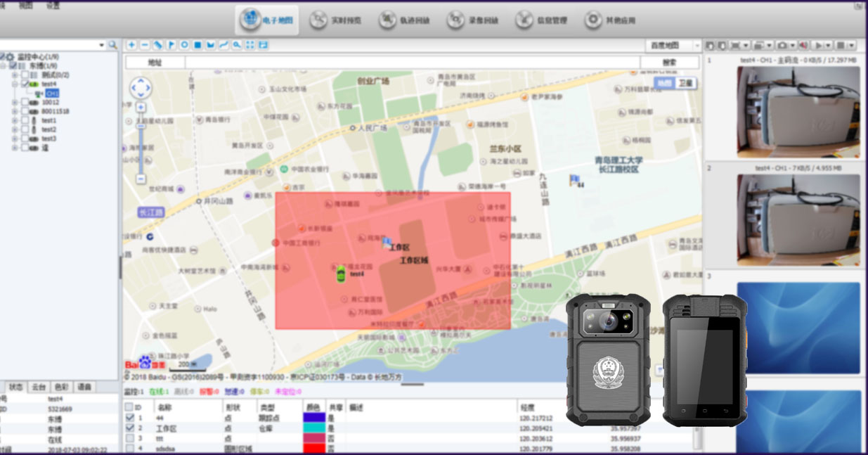Switch map to 地图 standard view
This screenshot has width=868, height=455.
coord(665,83)
